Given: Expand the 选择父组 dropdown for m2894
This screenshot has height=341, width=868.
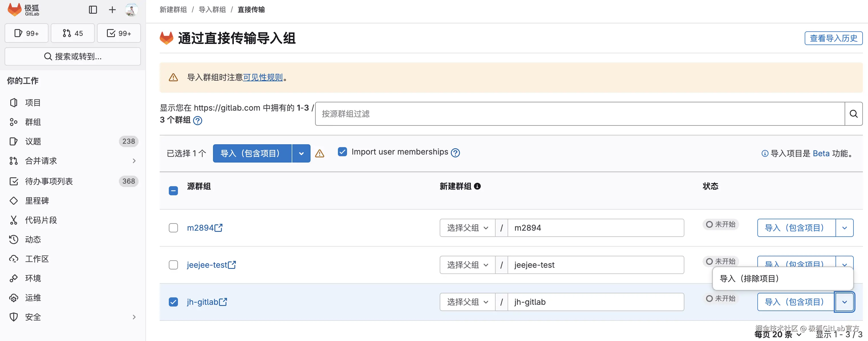Looking at the screenshot, I should 467,228.
